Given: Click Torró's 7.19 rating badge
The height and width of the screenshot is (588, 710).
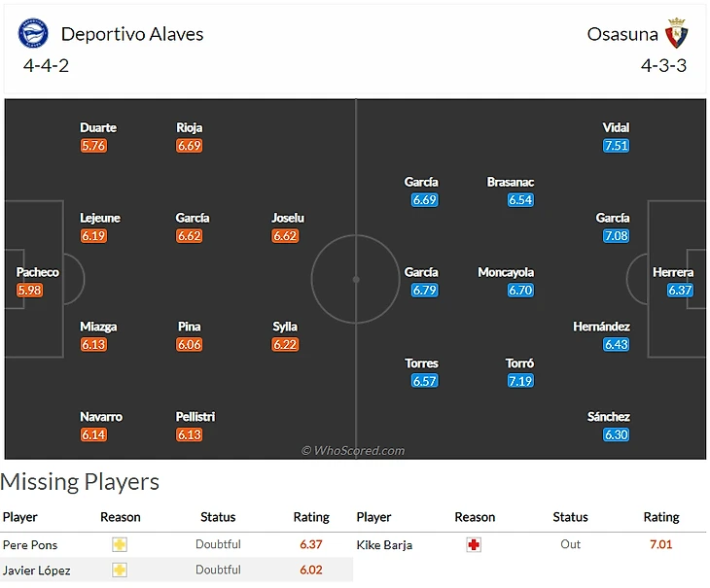Looking at the screenshot, I should coord(520,381).
